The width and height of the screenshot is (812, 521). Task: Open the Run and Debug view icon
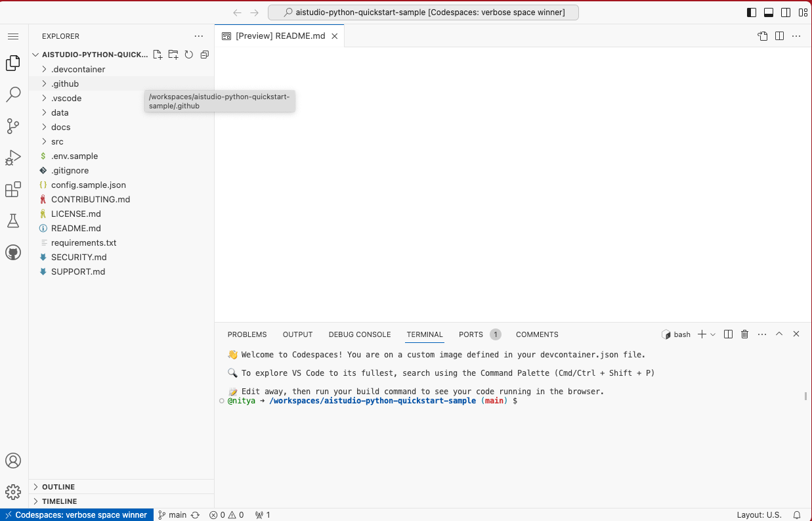coord(13,158)
